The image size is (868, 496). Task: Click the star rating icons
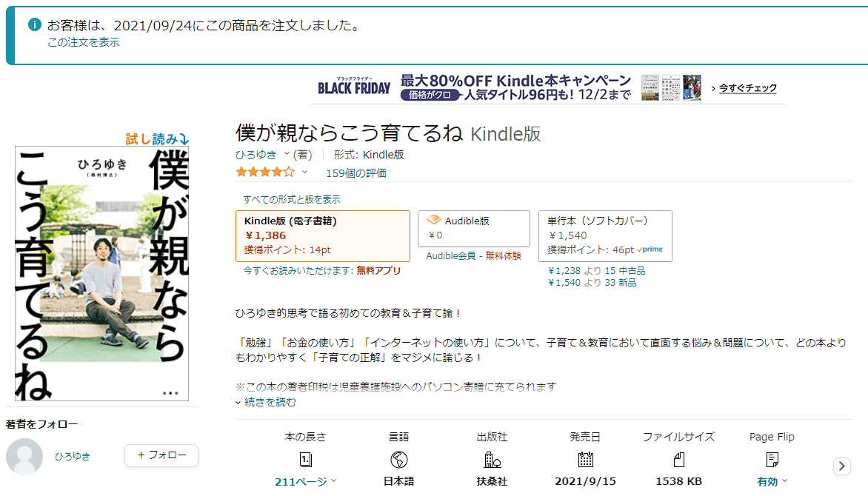tap(265, 172)
